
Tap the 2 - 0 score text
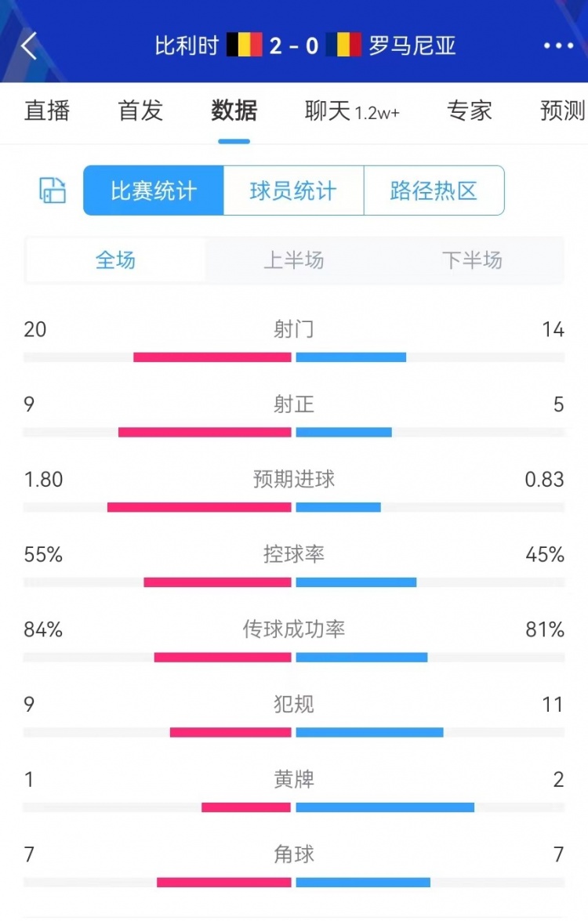[x=294, y=45]
